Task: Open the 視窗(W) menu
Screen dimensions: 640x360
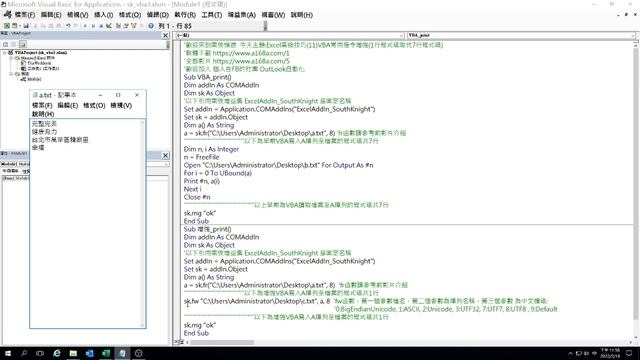Action: (273, 15)
